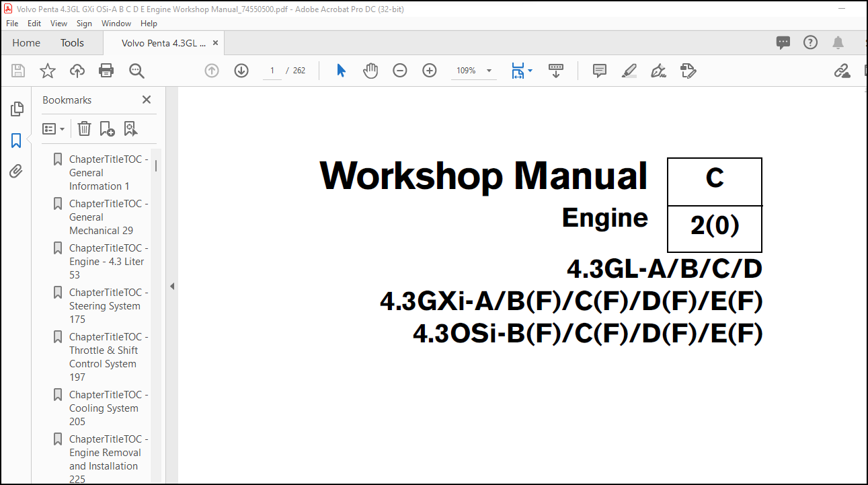Open bookmark Steering System 175
This screenshot has width=868, height=485.
coord(109,306)
